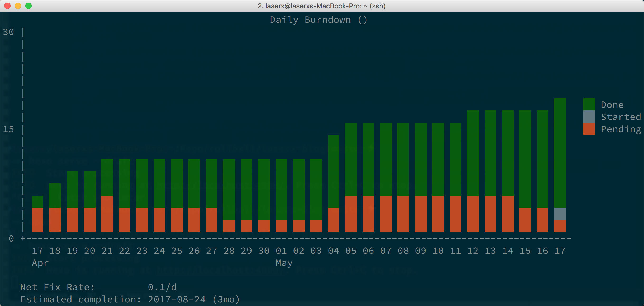
Task: Click x-axis date label 15
Action: pos(525,251)
